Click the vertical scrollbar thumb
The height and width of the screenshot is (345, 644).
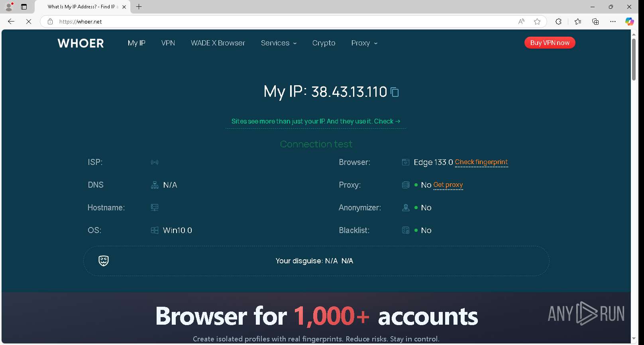[x=634, y=60]
